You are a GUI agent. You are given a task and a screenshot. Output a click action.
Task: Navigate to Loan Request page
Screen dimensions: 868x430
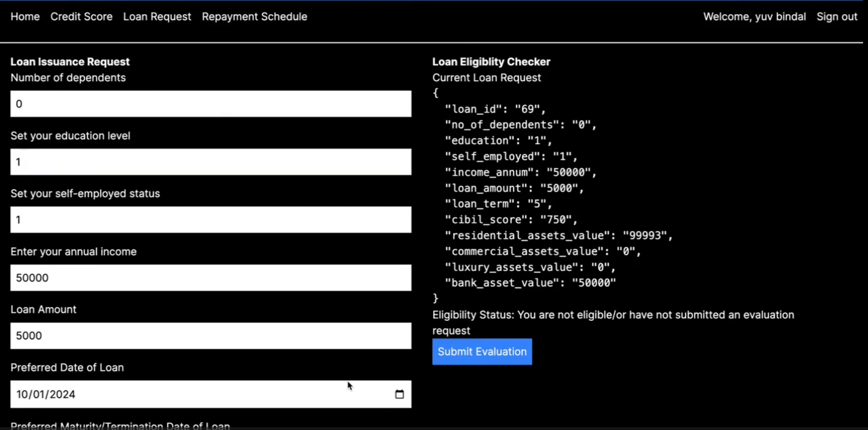(x=157, y=17)
